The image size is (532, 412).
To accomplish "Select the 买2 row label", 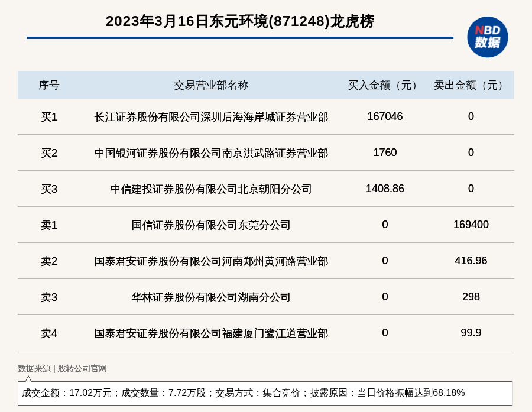I will (x=49, y=153).
